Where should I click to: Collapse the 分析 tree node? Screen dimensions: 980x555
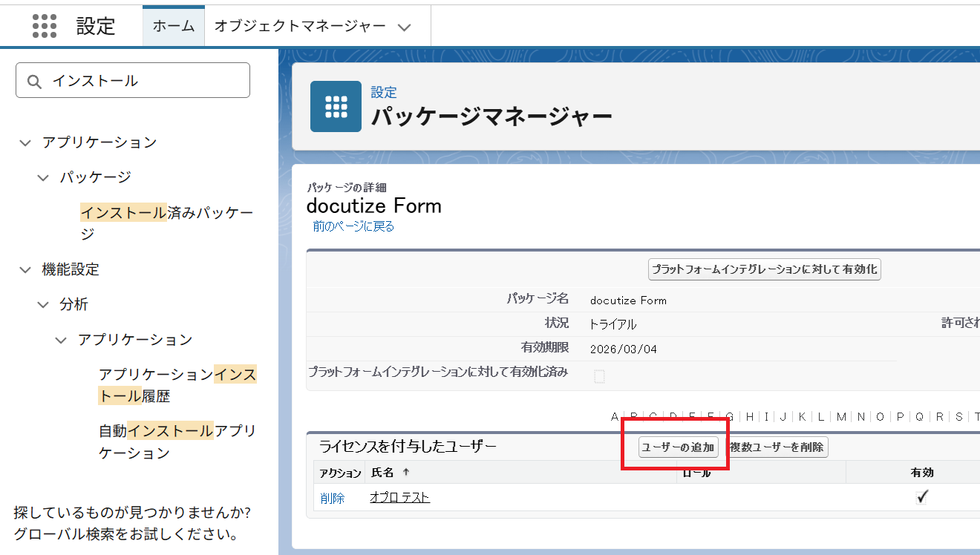(x=44, y=305)
